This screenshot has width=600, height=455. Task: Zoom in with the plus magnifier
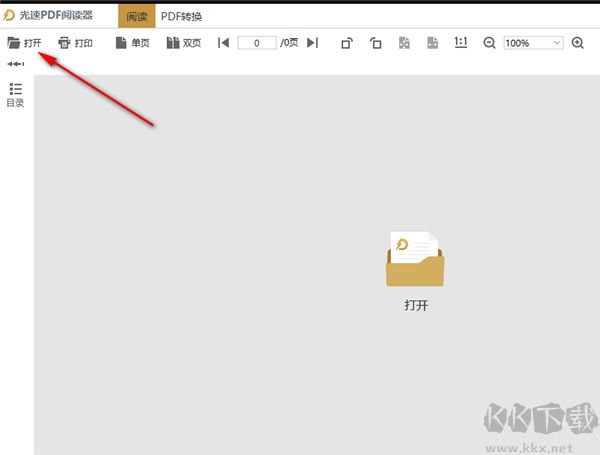[x=577, y=43]
